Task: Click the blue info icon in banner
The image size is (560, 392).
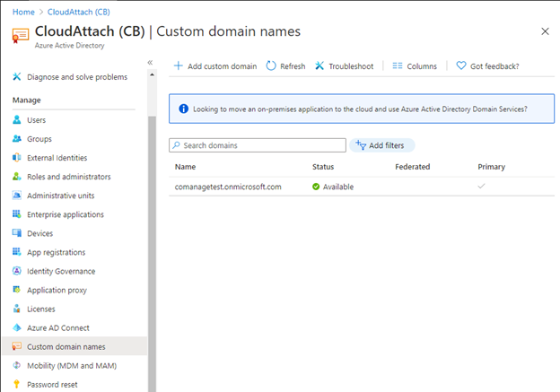Action: 184,109
